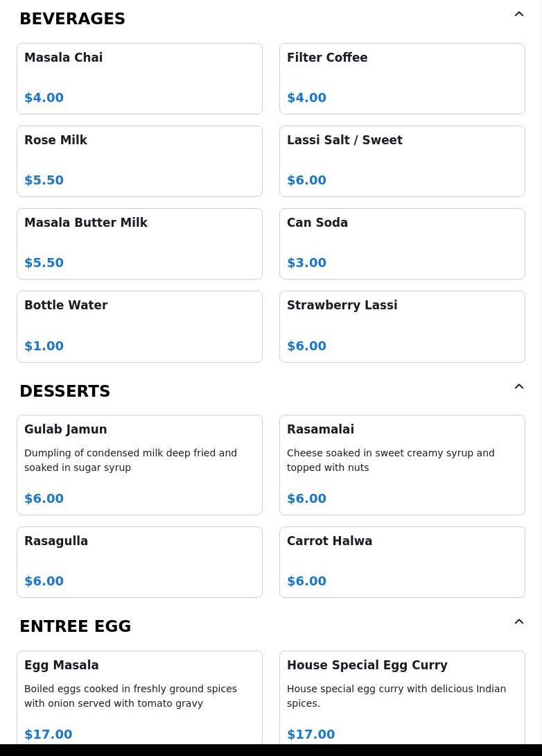Select the Masala Chai item
This screenshot has height=756, width=542.
[x=139, y=78]
